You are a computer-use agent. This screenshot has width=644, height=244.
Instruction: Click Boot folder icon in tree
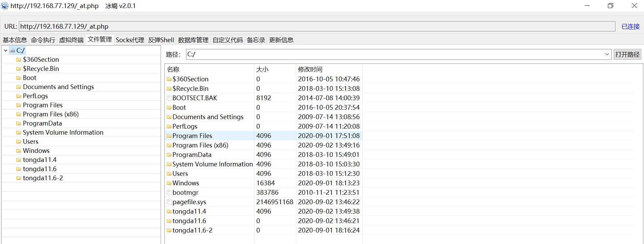click(19, 78)
